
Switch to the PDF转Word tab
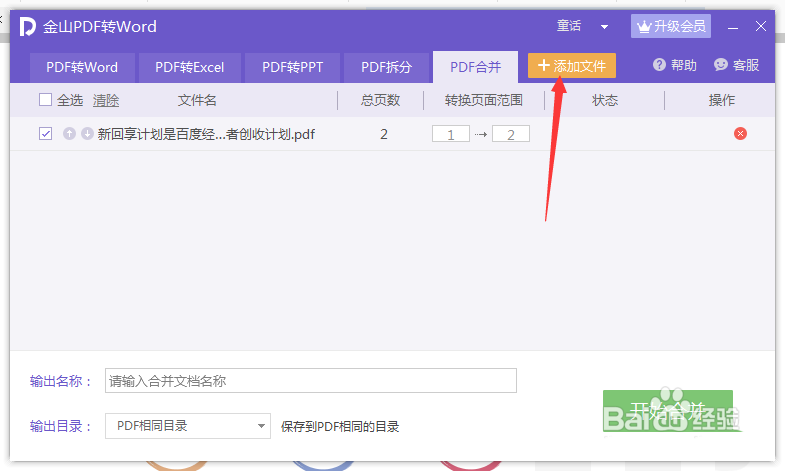82,68
